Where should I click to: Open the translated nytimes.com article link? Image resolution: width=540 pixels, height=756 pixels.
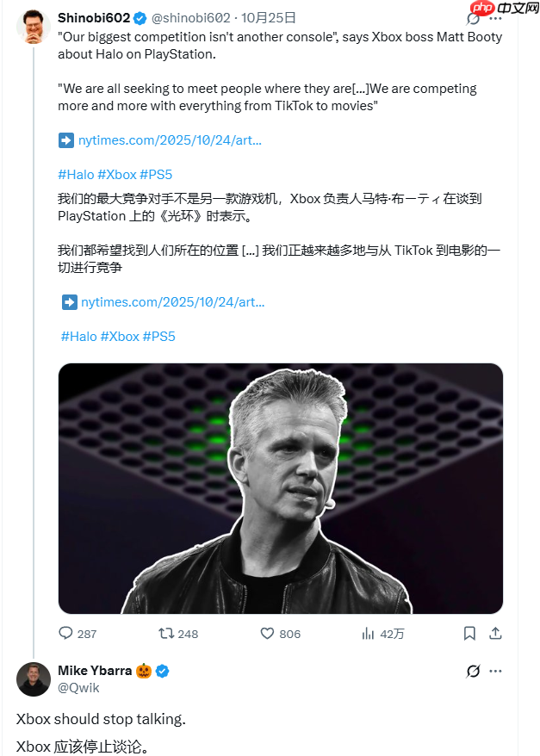coord(172,302)
